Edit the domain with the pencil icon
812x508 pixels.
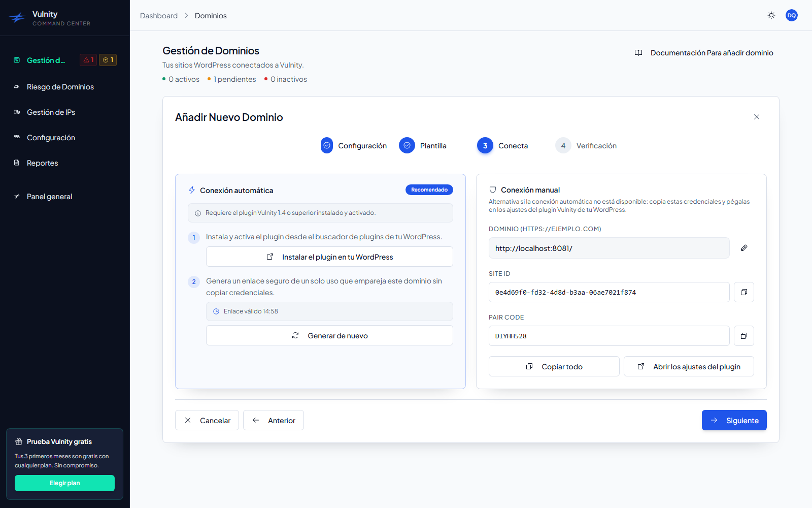coord(744,248)
